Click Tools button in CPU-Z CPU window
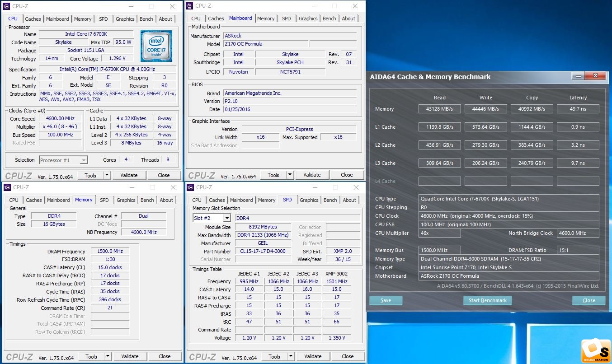The height and width of the screenshot is (364, 612). click(x=90, y=175)
